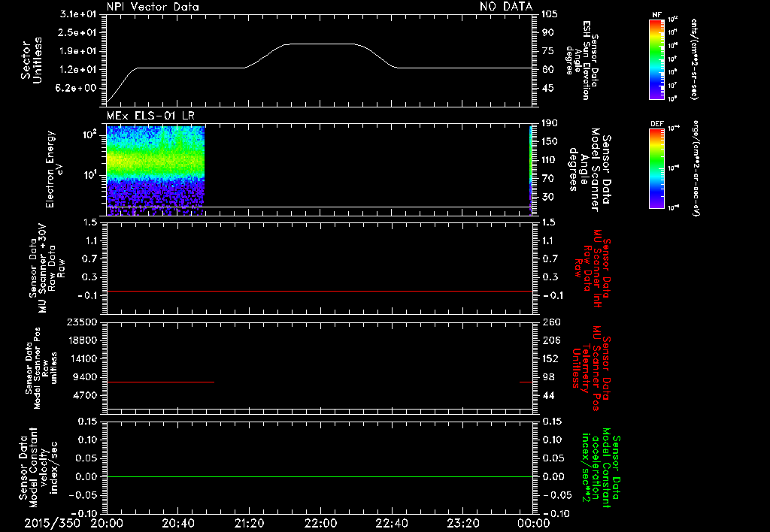The image size is (770, 532).
Task: Click the 'Electron Energy eV' axis title
Action: tap(54, 169)
